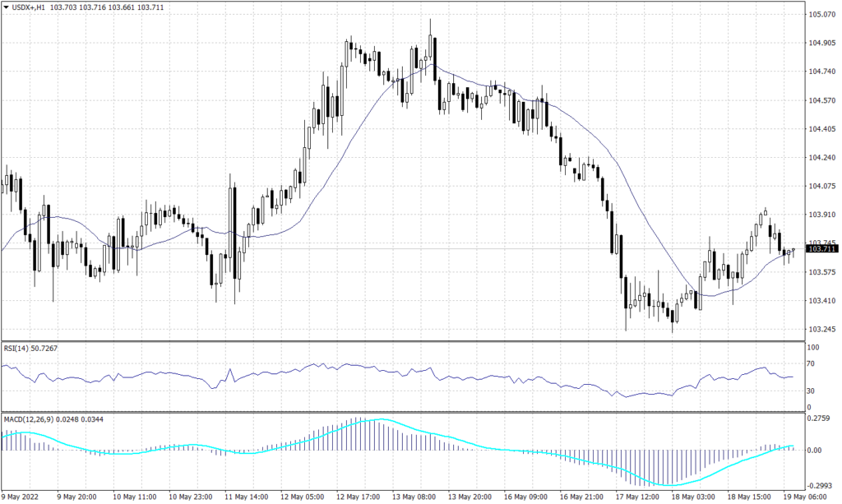Toggle the MACD zero line
The height and width of the screenshot is (504, 842).
(411, 449)
